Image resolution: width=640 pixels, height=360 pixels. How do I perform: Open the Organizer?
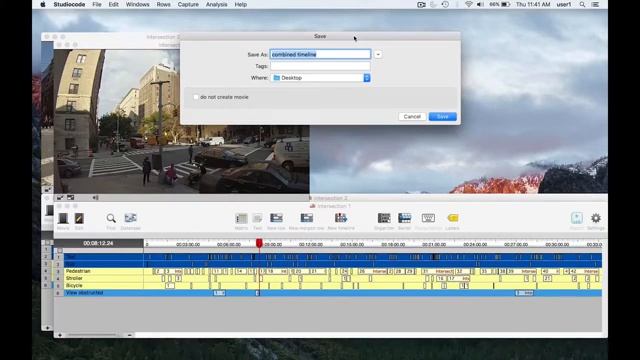384,218
